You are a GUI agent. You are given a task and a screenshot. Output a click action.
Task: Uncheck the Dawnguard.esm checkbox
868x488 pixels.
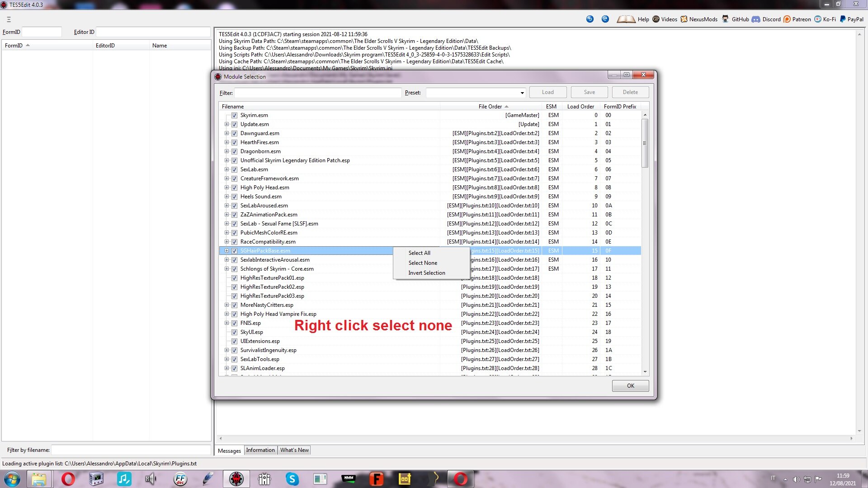(x=234, y=133)
